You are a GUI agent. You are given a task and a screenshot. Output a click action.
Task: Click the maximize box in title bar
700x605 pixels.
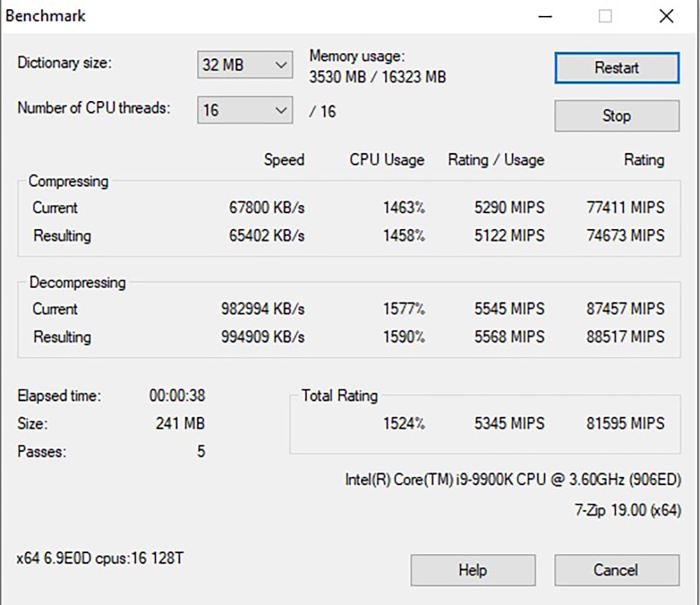[605, 17]
